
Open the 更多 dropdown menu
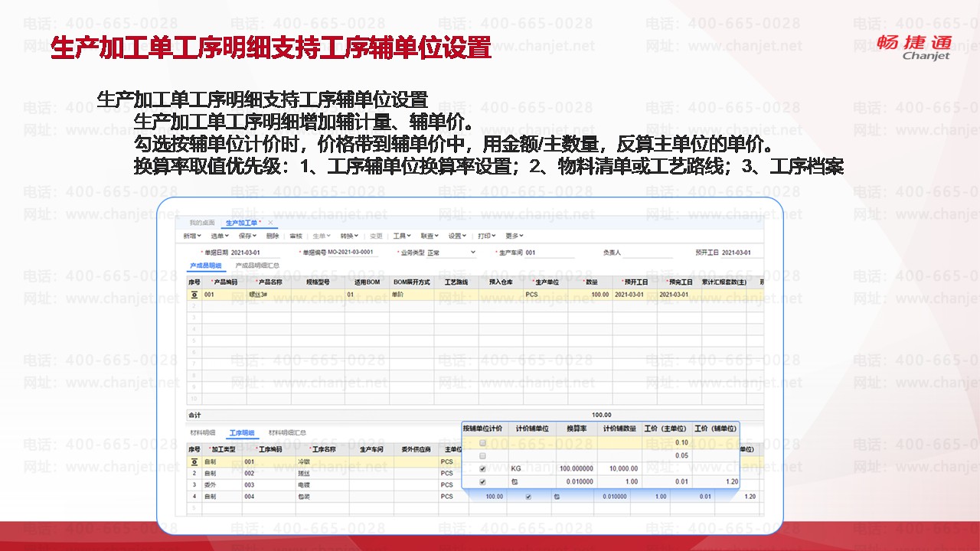[514, 236]
